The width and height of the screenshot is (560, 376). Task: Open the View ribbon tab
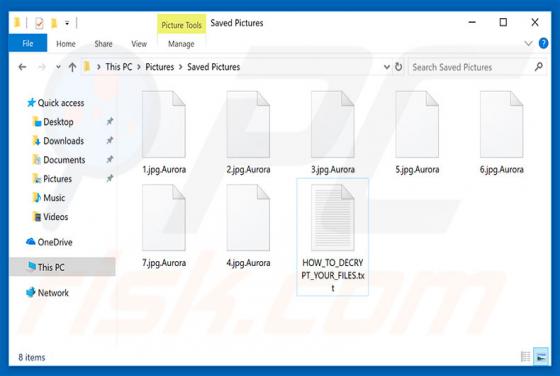pyautogui.click(x=139, y=44)
